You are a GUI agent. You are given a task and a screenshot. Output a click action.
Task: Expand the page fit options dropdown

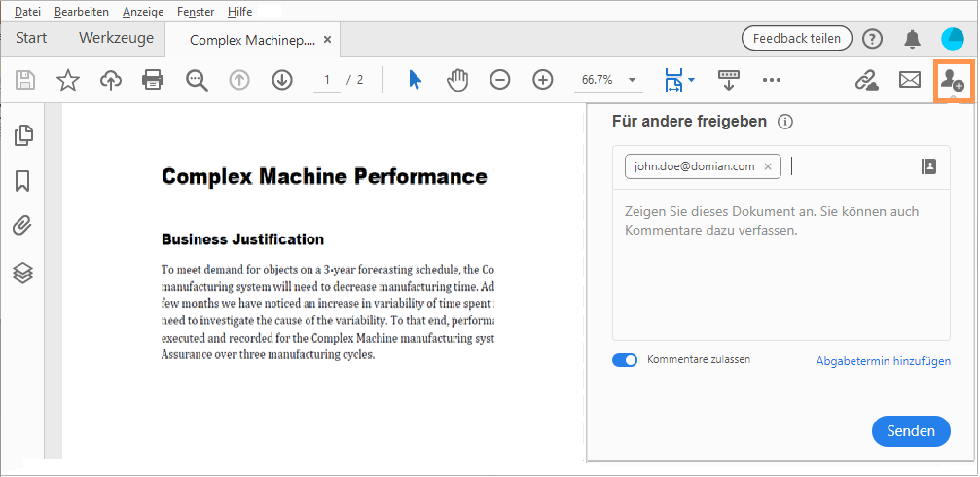[x=691, y=80]
